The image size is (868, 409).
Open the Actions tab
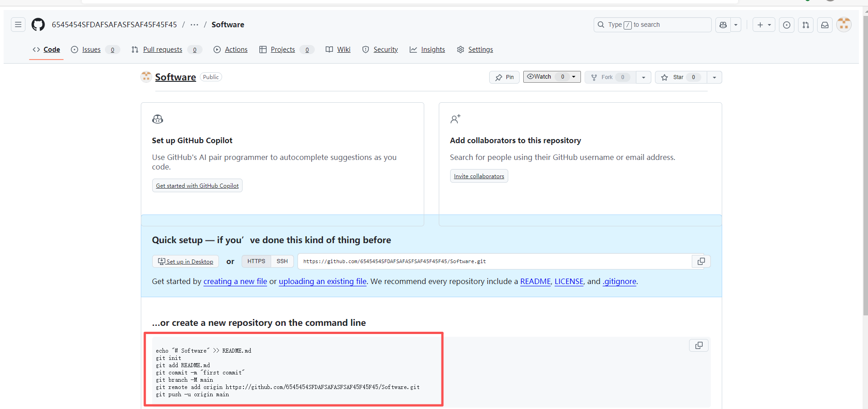pos(230,50)
